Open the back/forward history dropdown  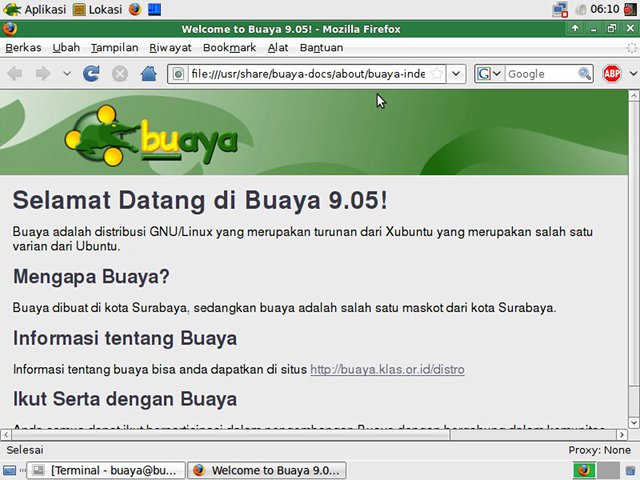pos(67,74)
